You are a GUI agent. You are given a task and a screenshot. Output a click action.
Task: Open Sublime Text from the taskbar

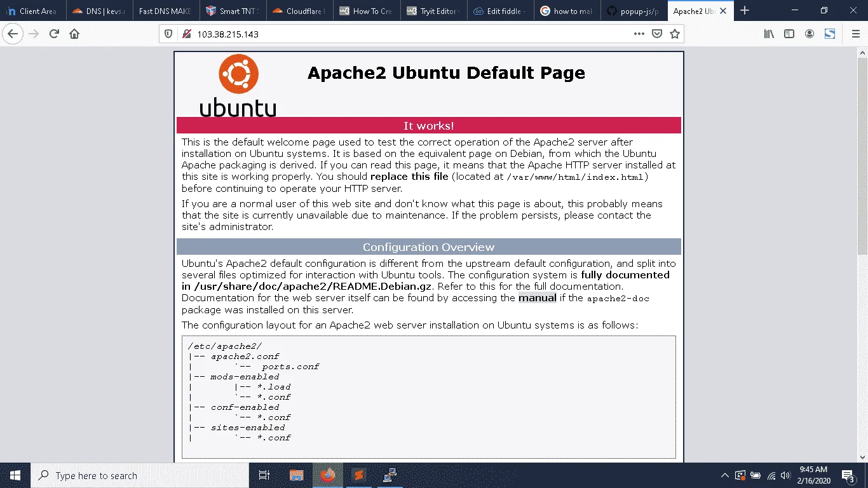(x=359, y=475)
